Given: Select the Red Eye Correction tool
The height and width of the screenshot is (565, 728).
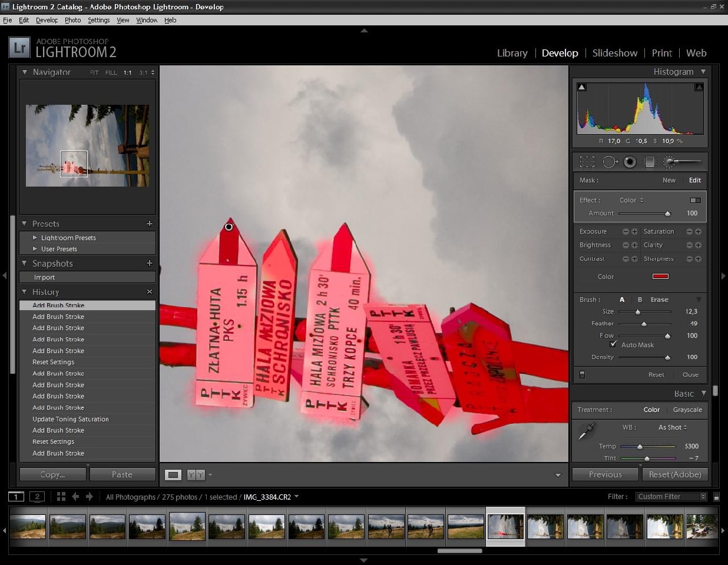Looking at the screenshot, I should (x=630, y=162).
